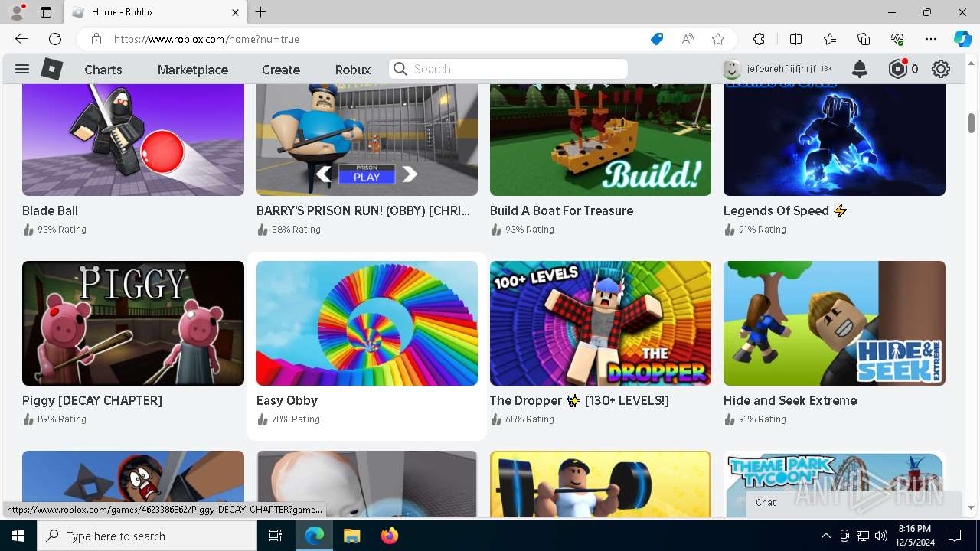Open the Robux balance icon

pyautogui.click(x=897, y=69)
